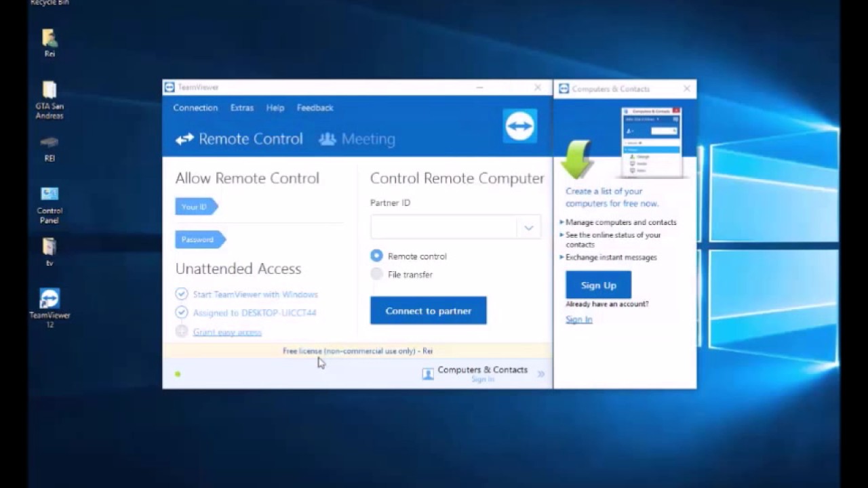868x488 pixels.
Task: Click 'Create a list of your computers' text
Action: (612, 197)
